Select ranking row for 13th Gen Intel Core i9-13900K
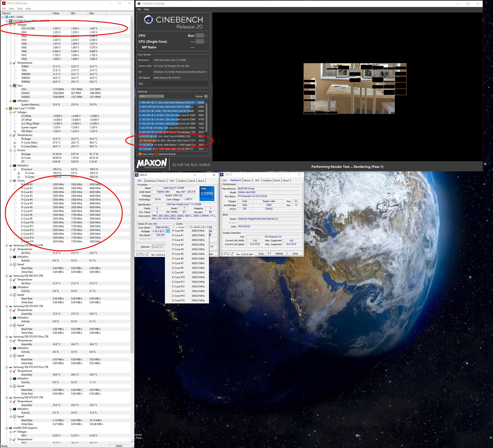 171,111
